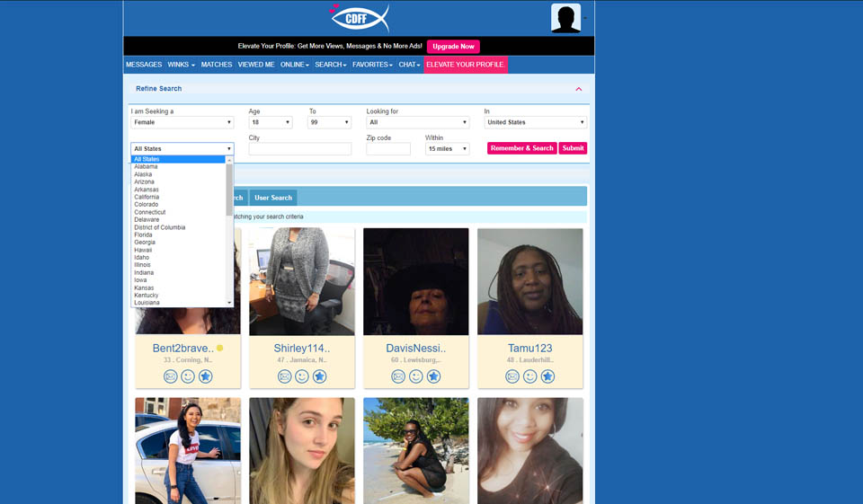Click the City input field
The image size is (863, 504).
tap(299, 149)
